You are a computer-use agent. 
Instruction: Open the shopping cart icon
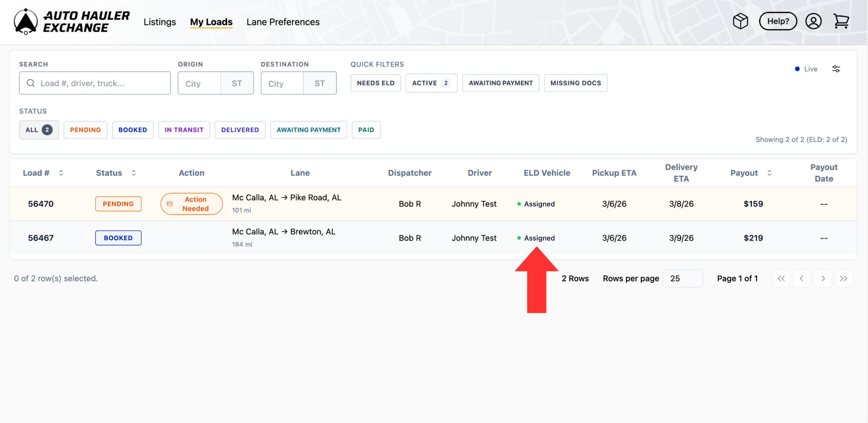(x=841, y=21)
